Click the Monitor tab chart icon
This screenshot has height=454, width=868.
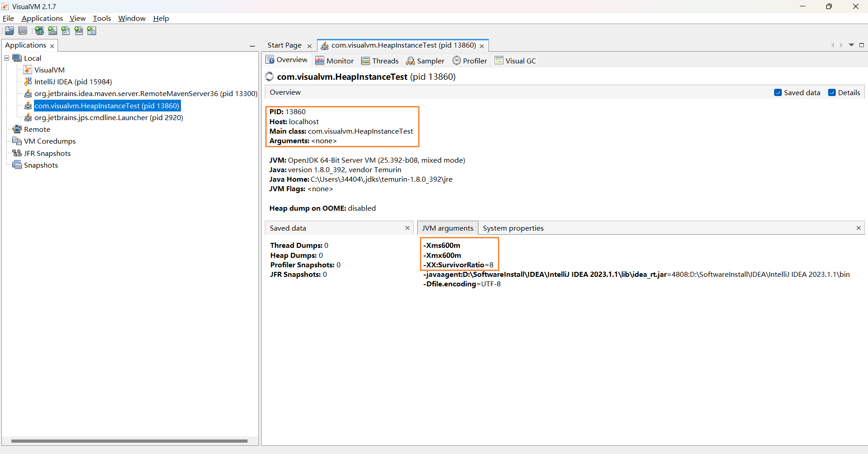[320, 61]
